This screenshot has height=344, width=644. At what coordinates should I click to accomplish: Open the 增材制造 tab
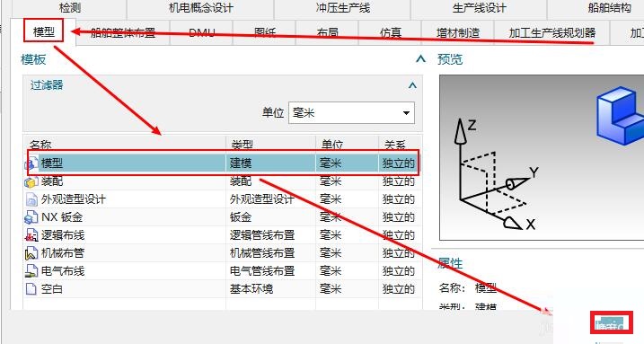458,32
